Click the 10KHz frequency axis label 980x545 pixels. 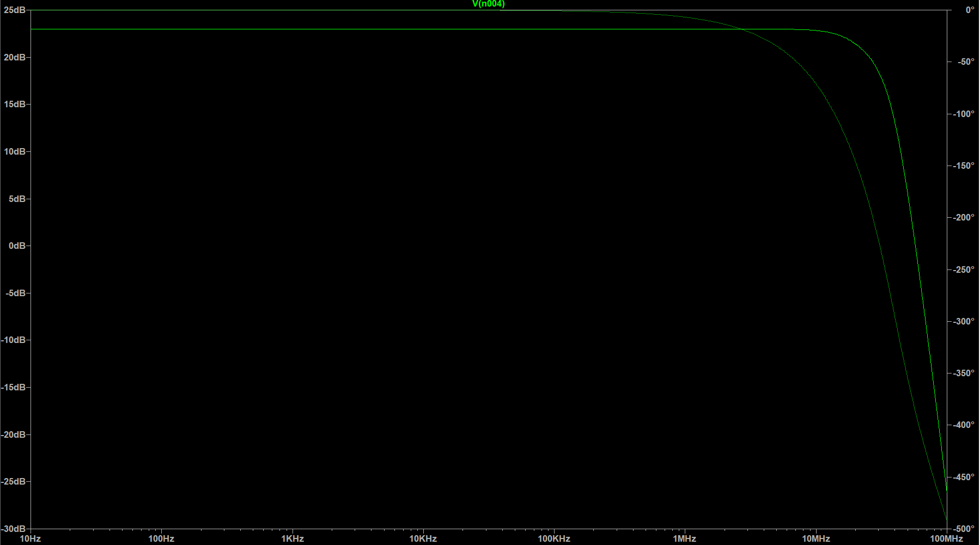pos(423,538)
